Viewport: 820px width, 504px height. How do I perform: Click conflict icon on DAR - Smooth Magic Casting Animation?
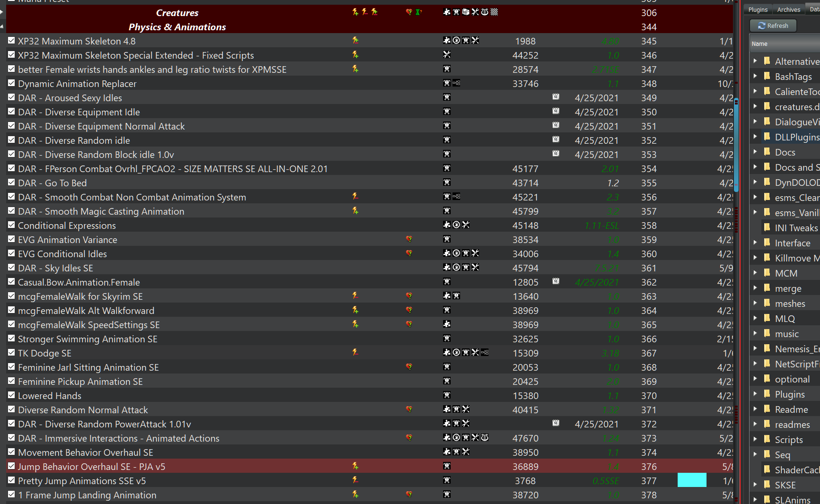pos(355,211)
